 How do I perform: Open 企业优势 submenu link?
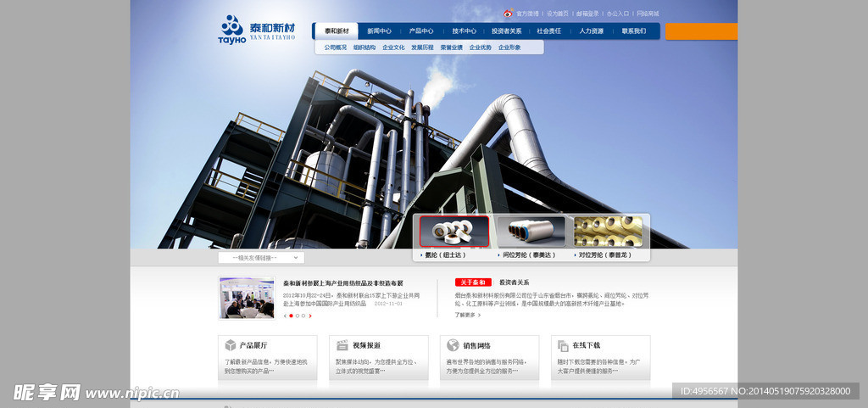coord(481,48)
